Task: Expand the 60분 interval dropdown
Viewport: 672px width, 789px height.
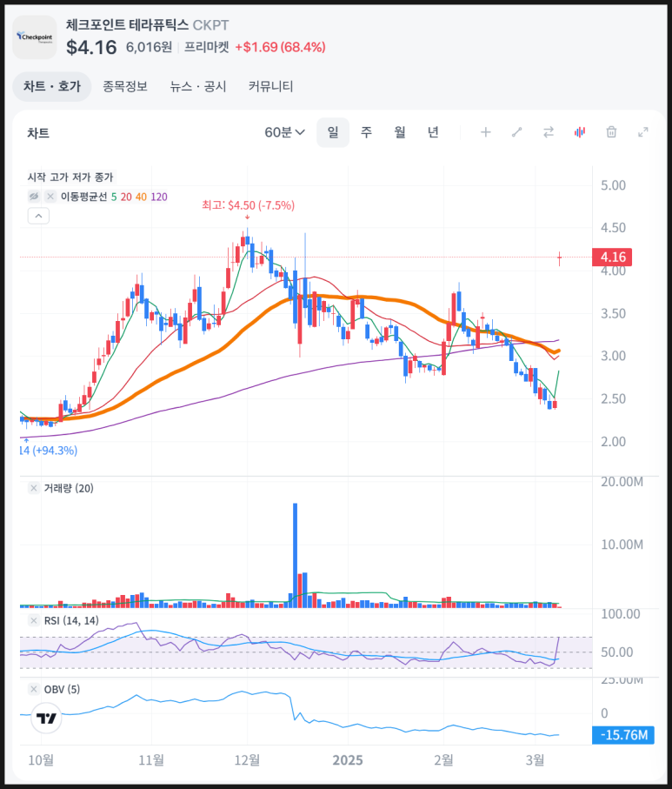Action: 284,132
